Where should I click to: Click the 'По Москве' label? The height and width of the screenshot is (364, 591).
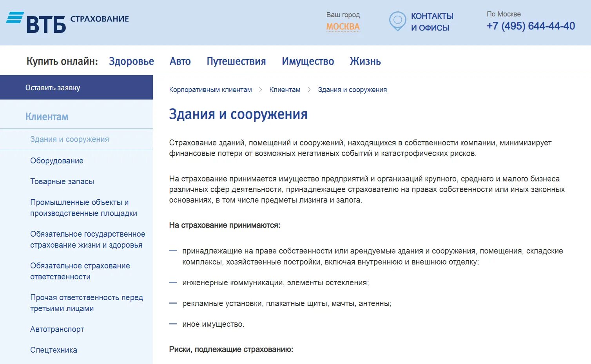click(504, 14)
